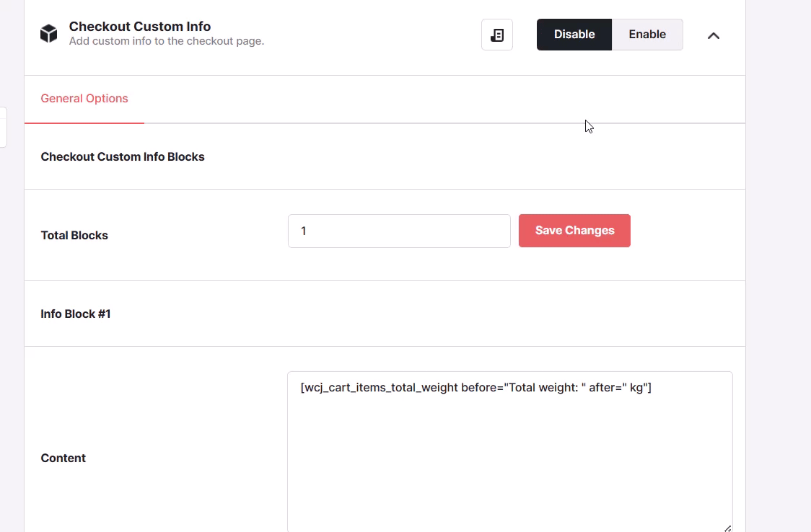
Task: Click the Checkout Custom Info cube icon
Action: (48, 34)
